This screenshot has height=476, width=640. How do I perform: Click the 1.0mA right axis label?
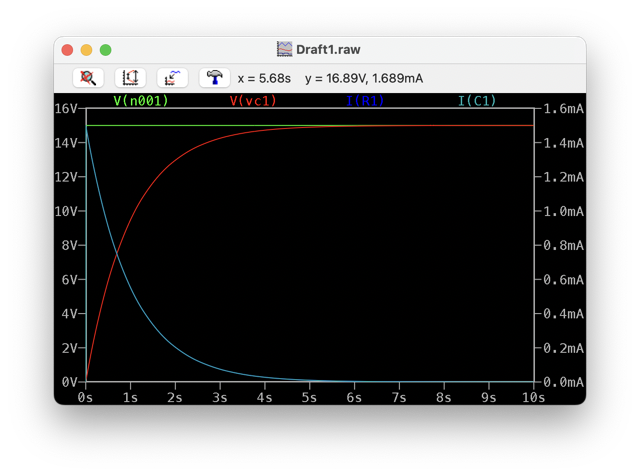(x=563, y=211)
